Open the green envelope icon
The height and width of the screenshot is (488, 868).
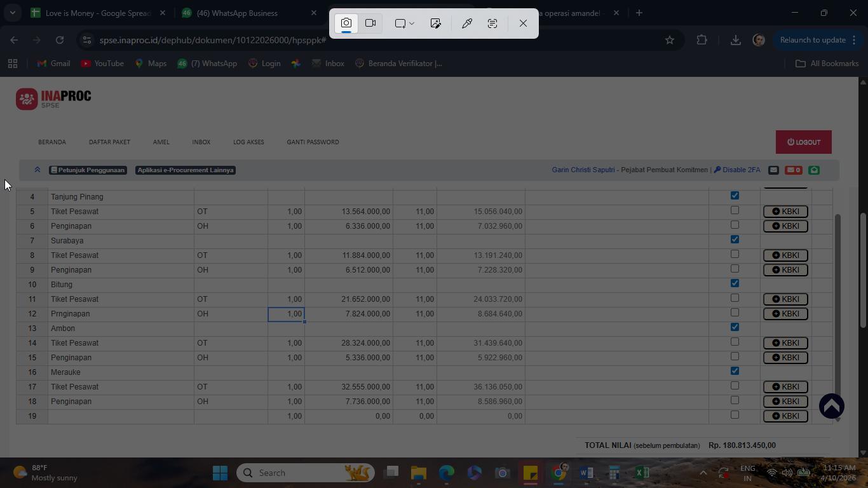click(x=814, y=170)
